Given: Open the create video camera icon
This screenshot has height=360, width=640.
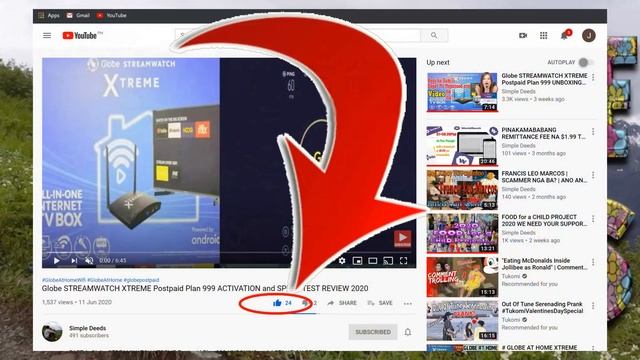Looking at the screenshot, I should 523,36.
